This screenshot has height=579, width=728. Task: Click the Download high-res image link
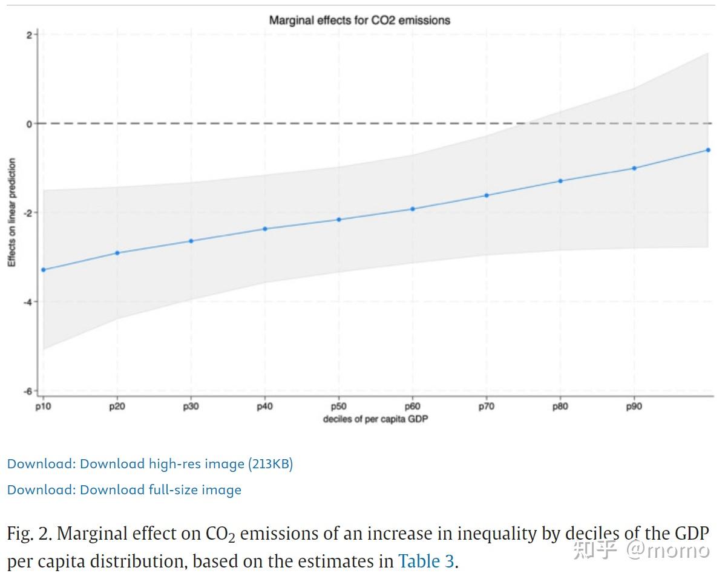click(x=150, y=464)
